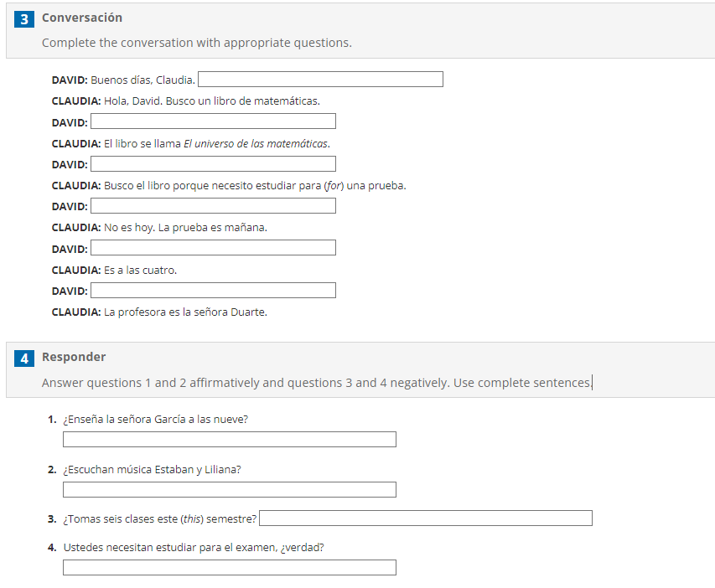Click David's blank above 'La profesora es la señora Duarte'
715x588 pixels.
point(213,291)
